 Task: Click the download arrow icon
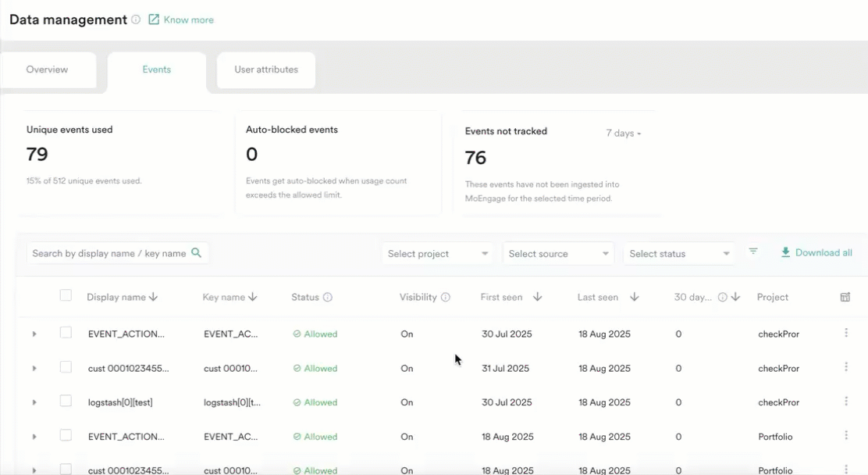(x=785, y=253)
